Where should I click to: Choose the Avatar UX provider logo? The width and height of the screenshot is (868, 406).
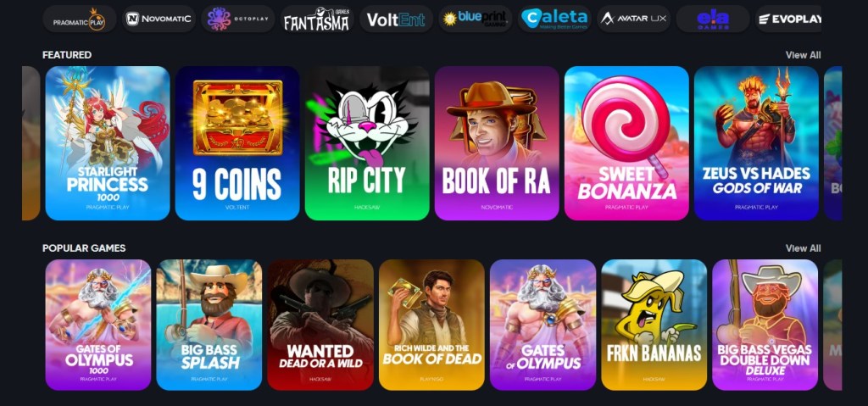point(633,19)
